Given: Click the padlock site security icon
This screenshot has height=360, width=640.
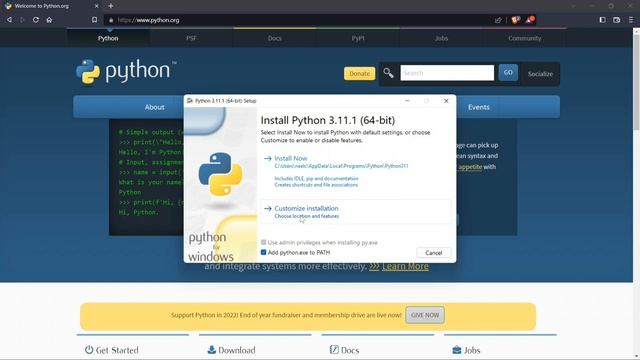Looking at the screenshot, I should coord(111,20).
